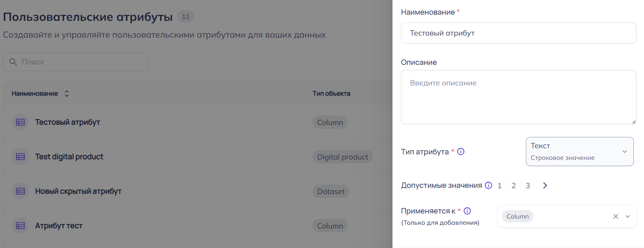Show info tooltip for Применяется к
The image size is (644, 248).
point(467,211)
